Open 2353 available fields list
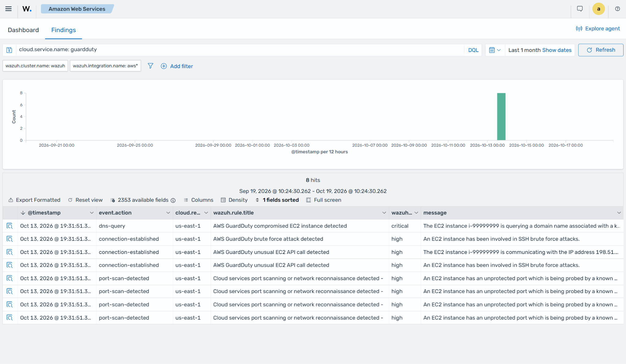Screen dimensions: 626x364 pyautogui.click(x=140, y=200)
